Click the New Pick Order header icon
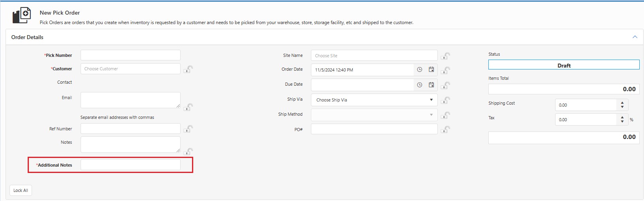This screenshot has width=644, height=201. tap(22, 15)
